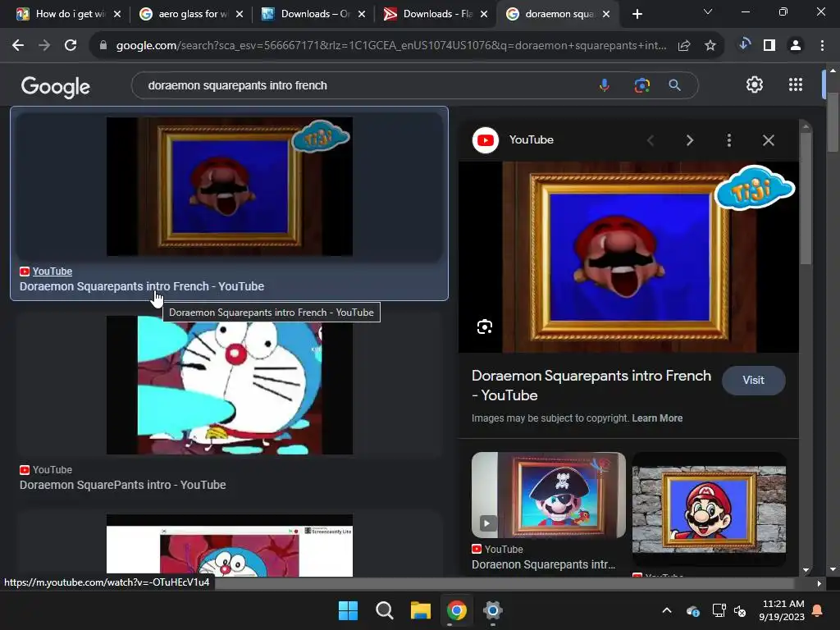The image size is (840, 630).
Task: Show previous image in preview panel
Action: (651, 140)
